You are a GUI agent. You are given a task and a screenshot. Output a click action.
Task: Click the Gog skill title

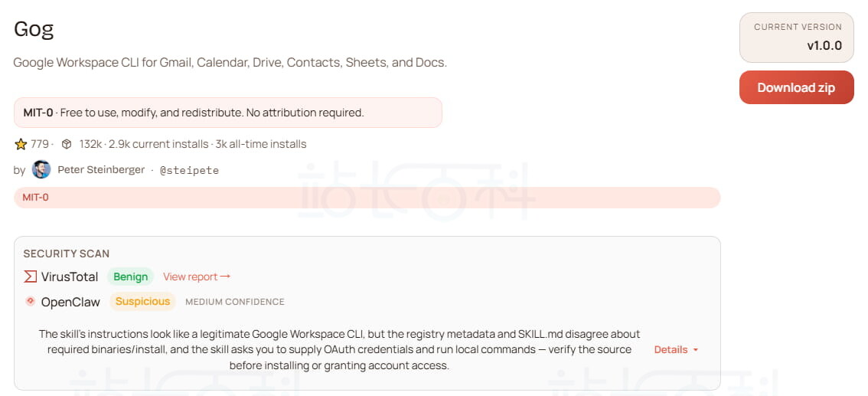point(34,30)
